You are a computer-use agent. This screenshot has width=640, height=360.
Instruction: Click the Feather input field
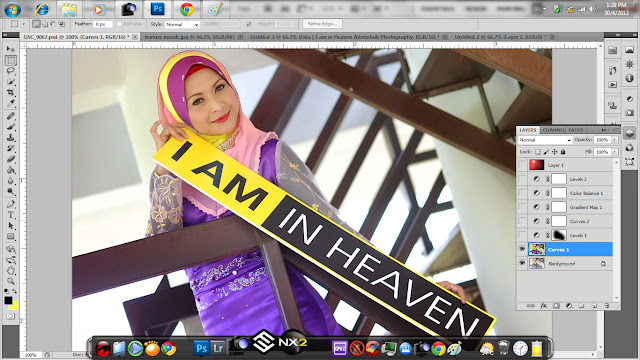click(x=103, y=24)
